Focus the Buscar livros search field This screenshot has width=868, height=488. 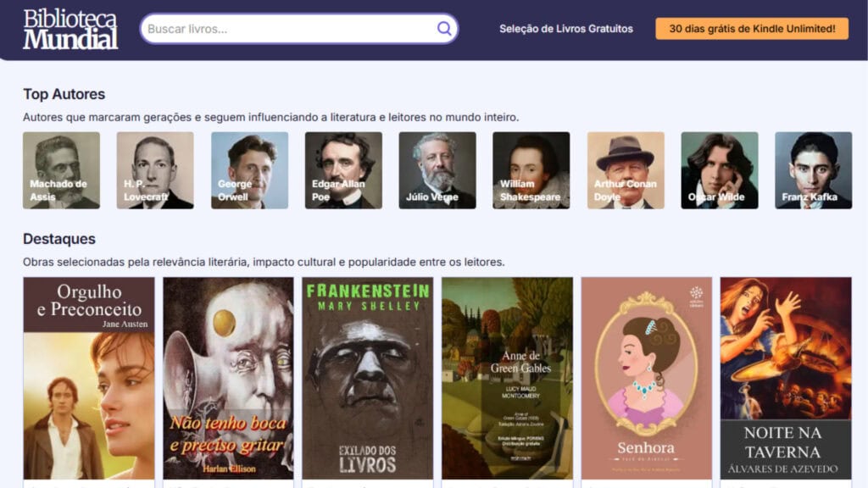point(299,29)
